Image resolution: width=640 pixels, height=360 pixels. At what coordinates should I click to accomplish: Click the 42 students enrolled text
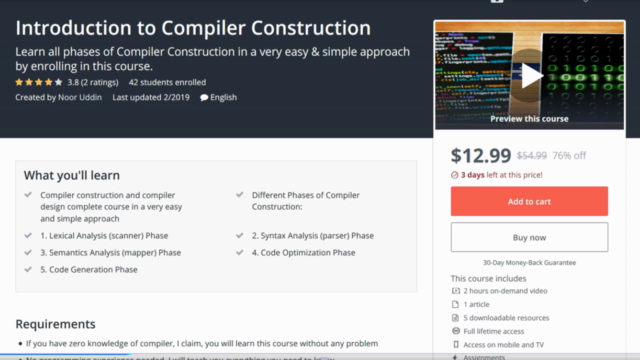(167, 82)
